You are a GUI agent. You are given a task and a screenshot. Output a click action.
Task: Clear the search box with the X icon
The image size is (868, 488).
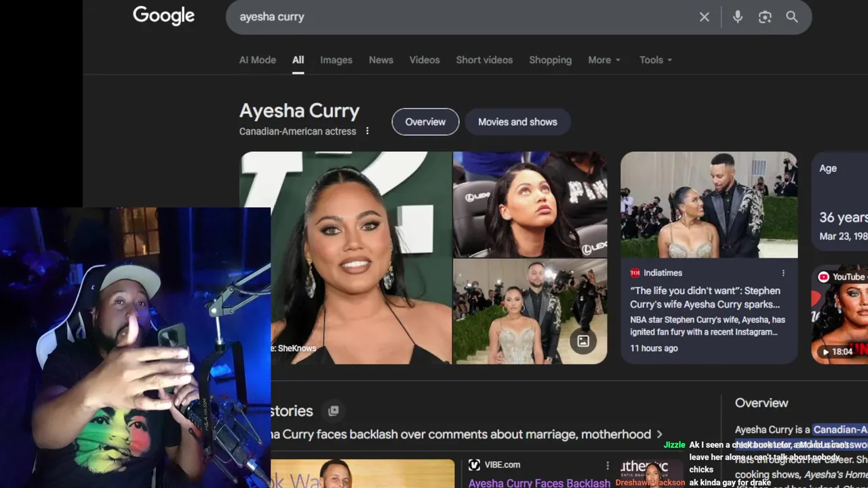coord(705,17)
